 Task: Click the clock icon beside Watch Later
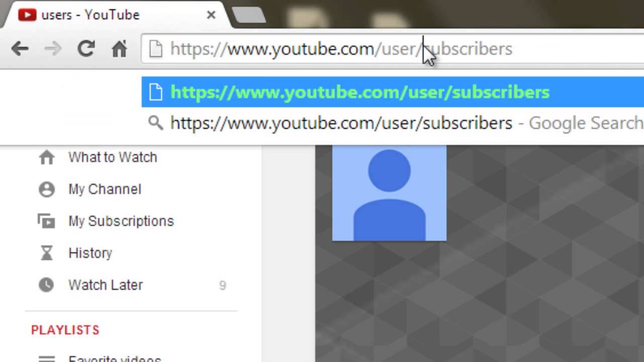[x=47, y=285]
